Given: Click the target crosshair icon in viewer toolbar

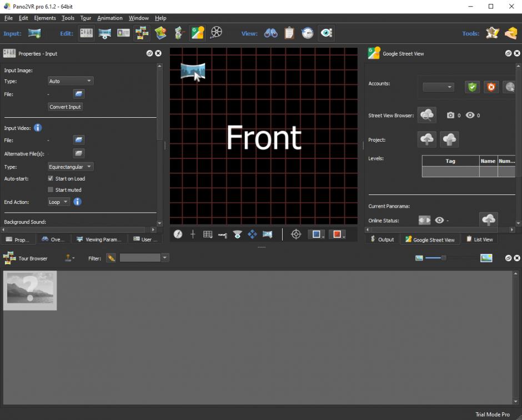Looking at the screenshot, I should point(296,234).
